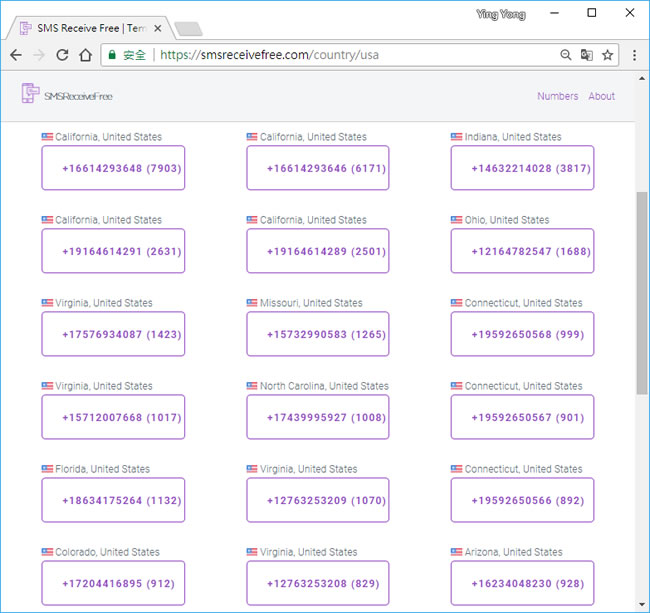Choose Ohio number +12164782547
650x613 pixels.
pyautogui.click(x=522, y=251)
